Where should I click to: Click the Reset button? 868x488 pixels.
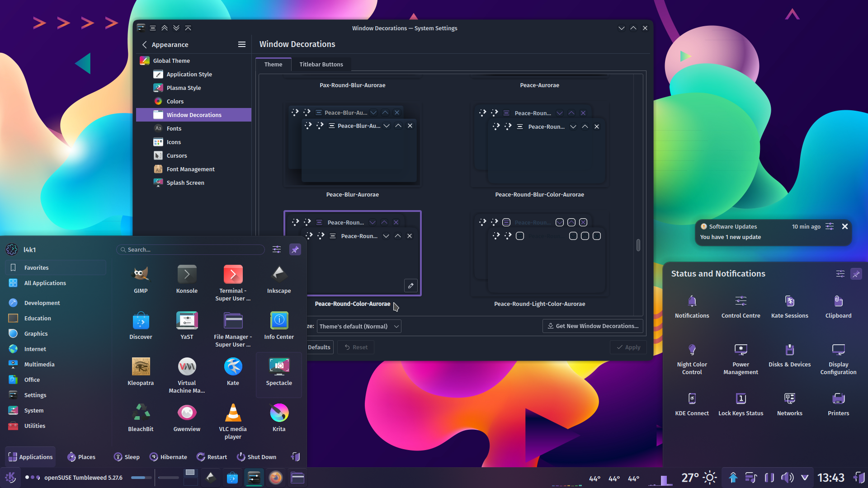pyautogui.click(x=355, y=347)
